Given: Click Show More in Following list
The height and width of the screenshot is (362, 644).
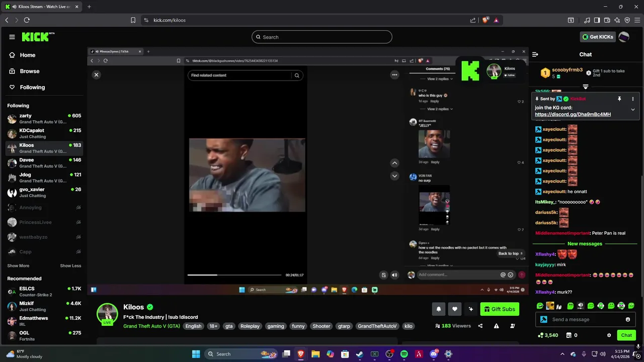Looking at the screenshot, I should (x=18, y=265).
